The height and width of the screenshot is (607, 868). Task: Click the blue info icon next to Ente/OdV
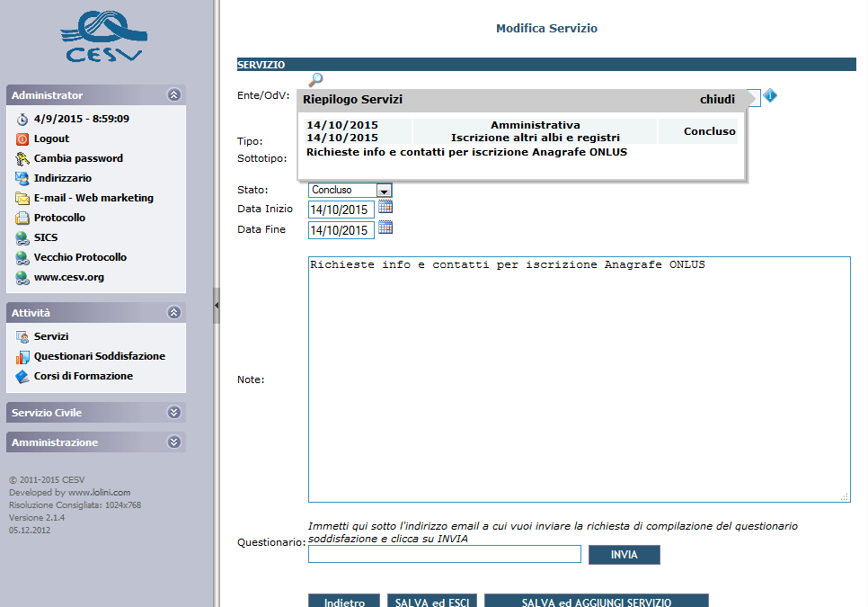770,96
